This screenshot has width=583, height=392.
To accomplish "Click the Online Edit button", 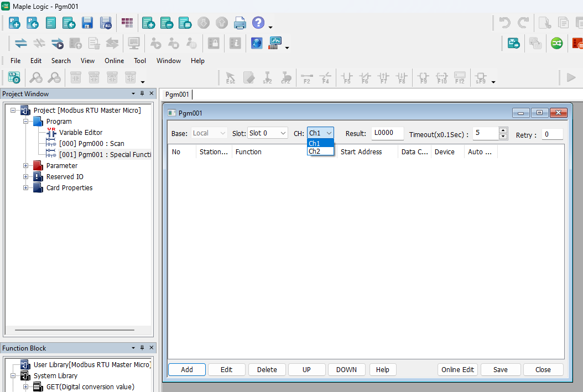I will (457, 369).
